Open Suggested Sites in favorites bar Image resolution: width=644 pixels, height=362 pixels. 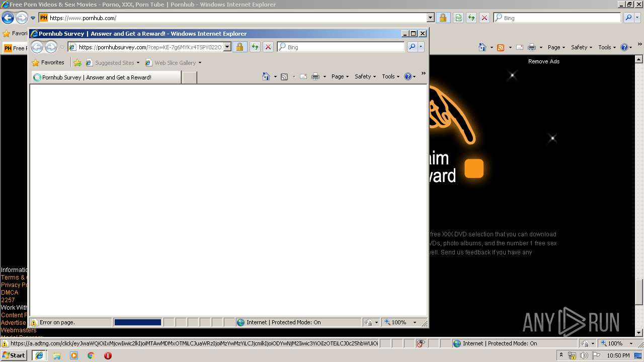tap(113, 63)
